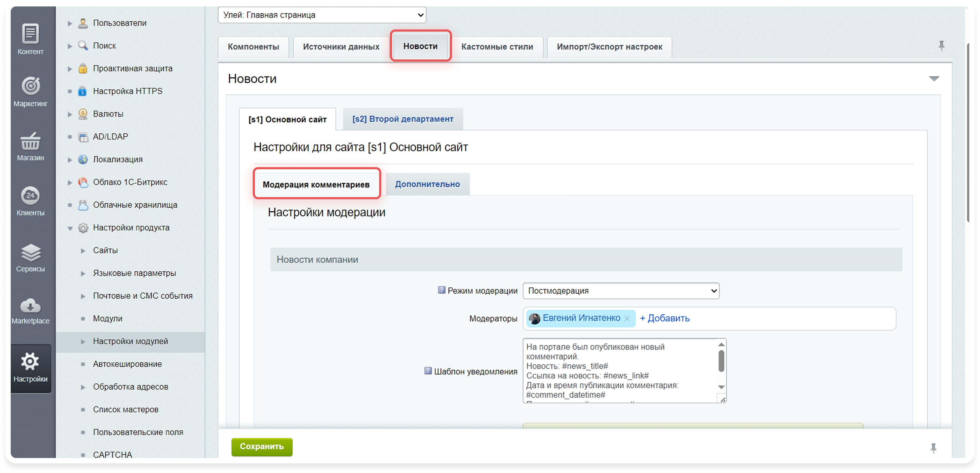This screenshot has height=473, width=980.
Task: Remove moderator Евгений Игнатенко
Action: point(627,318)
